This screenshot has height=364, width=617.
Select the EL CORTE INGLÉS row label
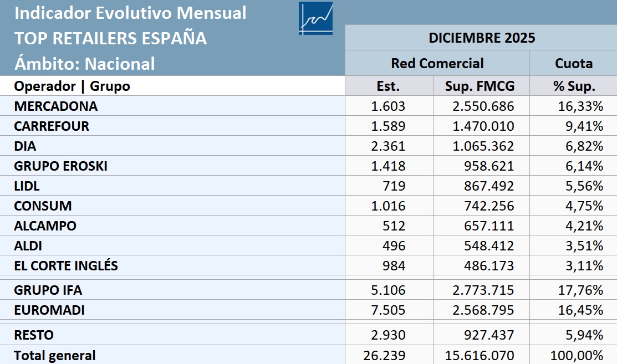[x=66, y=265]
